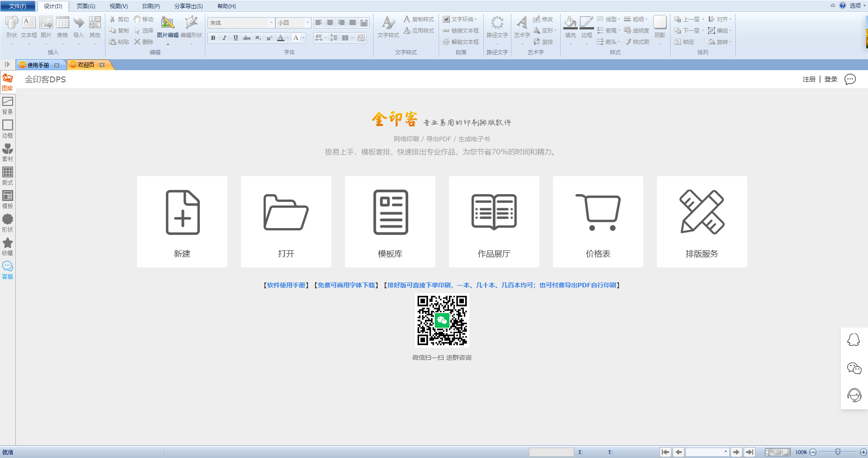Image resolution: width=868 pixels, height=458 pixels.
Task: Switch to the 印刷(P) ribbon tab
Action: 151,6
